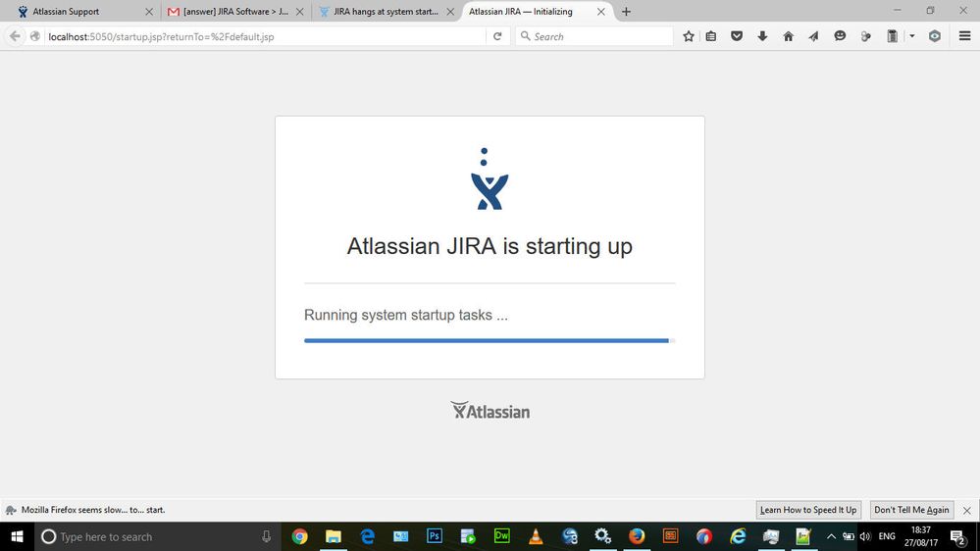Viewport: 980px width, 551px height.
Task: Click the Firefox Search box
Action: (593, 36)
